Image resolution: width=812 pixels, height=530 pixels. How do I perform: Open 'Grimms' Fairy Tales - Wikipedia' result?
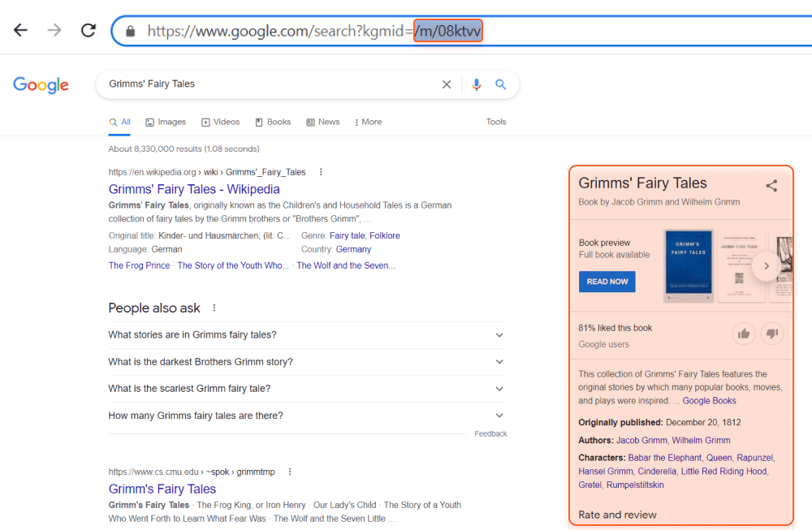tap(194, 189)
